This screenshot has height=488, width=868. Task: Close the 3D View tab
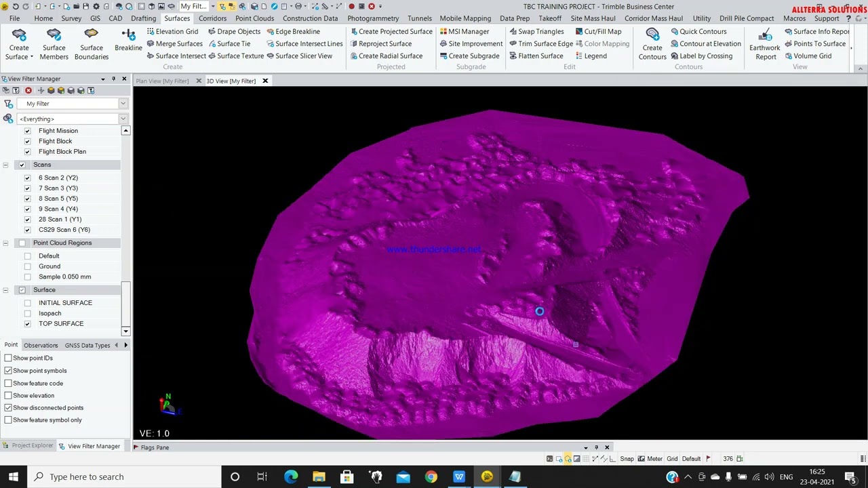[265, 81]
